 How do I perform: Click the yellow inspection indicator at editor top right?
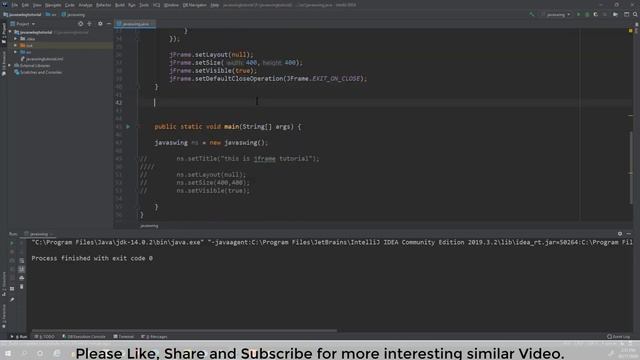tap(631, 31)
